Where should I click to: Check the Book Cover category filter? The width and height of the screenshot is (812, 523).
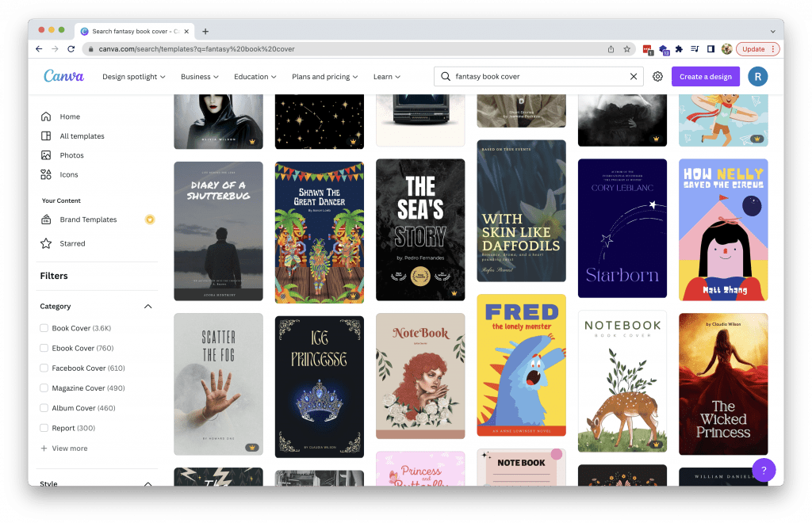coord(44,328)
